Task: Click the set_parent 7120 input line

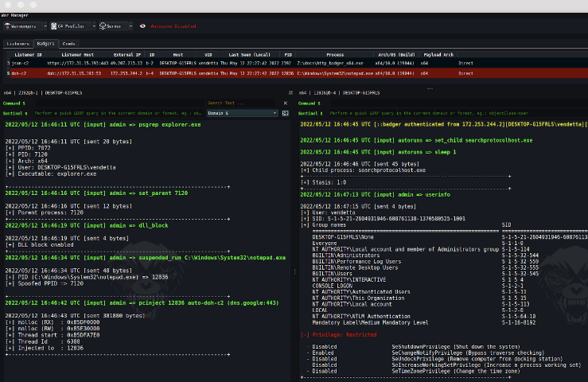Action: (96, 193)
